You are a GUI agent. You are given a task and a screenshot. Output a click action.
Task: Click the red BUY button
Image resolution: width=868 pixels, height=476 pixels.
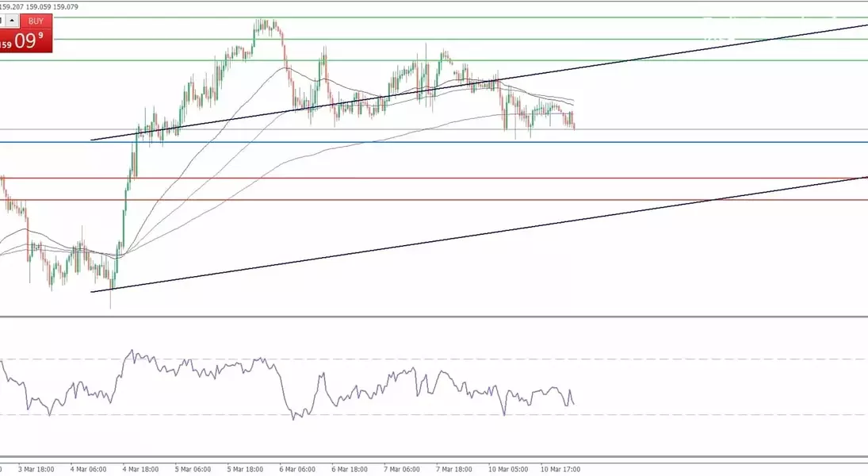click(36, 21)
